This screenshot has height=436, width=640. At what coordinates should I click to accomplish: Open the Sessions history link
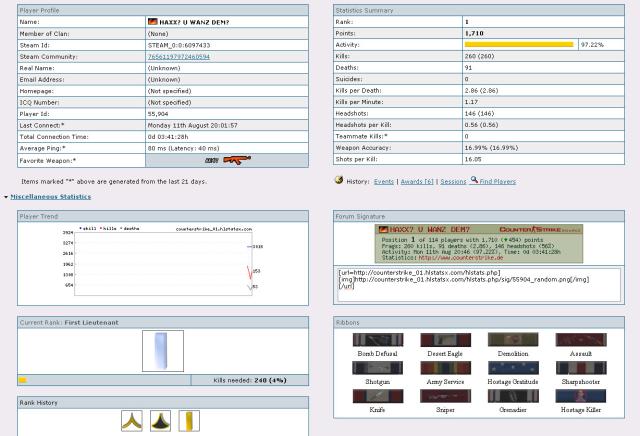[x=453, y=181]
